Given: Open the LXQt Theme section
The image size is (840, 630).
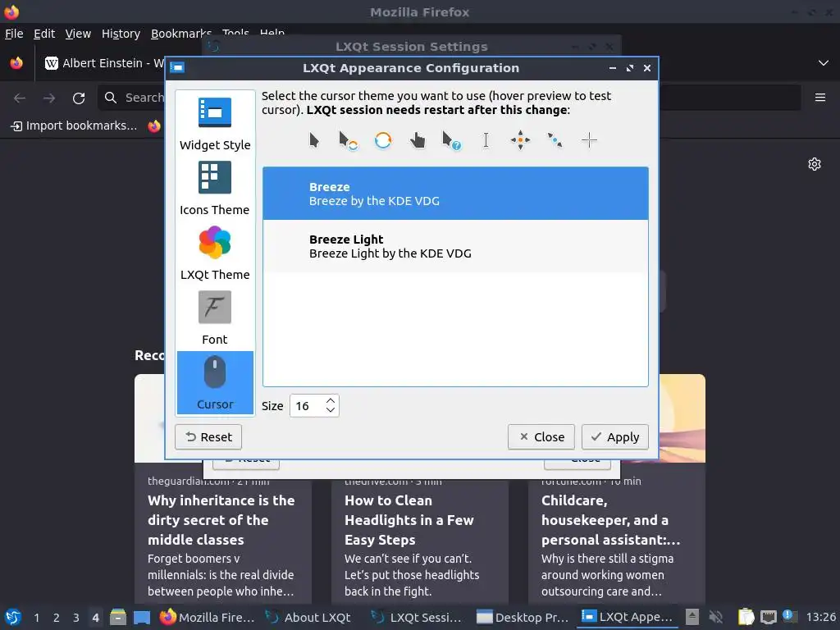Looking at the screenshot, I should click(215, 253).
